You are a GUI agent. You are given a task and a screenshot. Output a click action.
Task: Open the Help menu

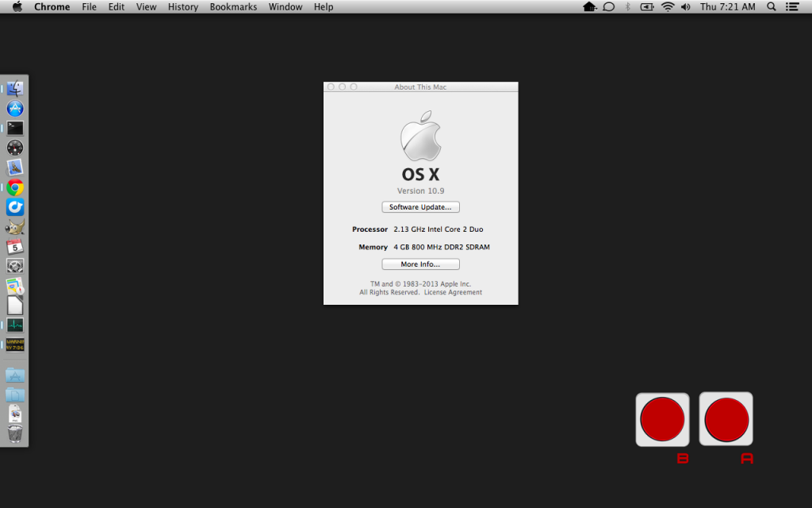(x=324, y=6)
